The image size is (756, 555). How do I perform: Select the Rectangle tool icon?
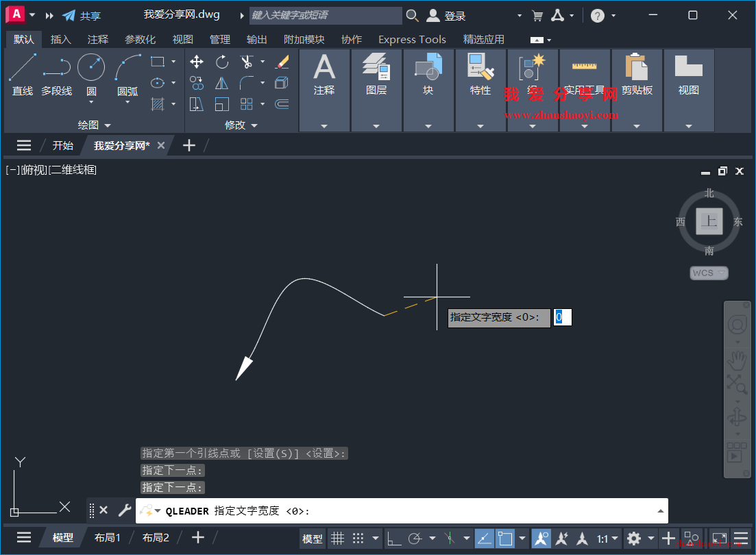point(158,62)
